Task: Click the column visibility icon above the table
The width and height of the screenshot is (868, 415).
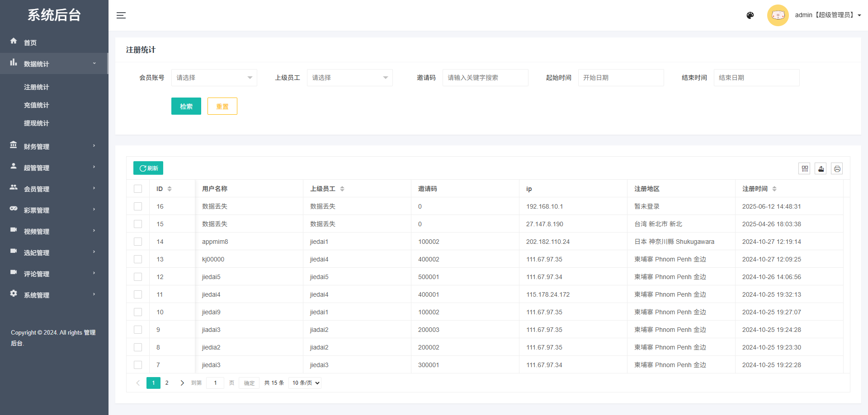Action: pos(804,168)
